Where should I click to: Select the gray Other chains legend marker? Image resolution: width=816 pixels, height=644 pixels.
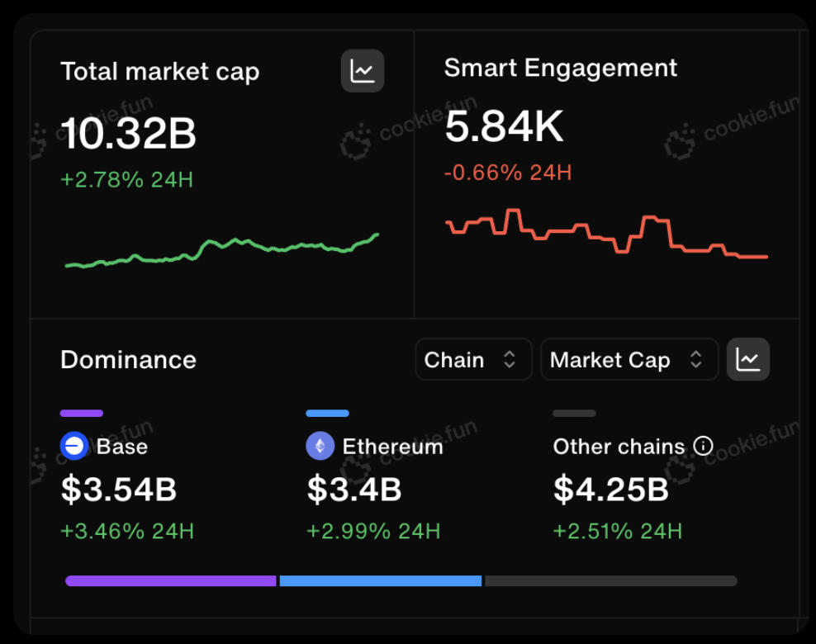[x=574, y=414]
